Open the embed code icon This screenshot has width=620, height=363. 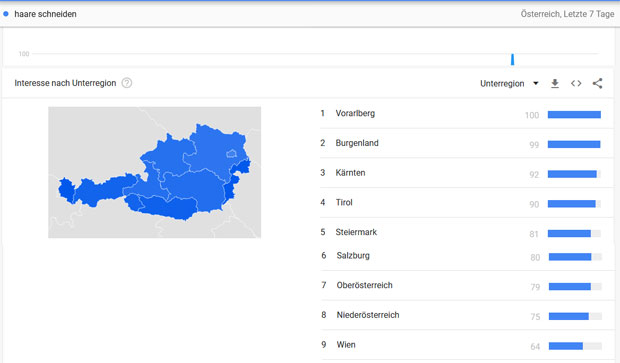[x=576, y=83]
